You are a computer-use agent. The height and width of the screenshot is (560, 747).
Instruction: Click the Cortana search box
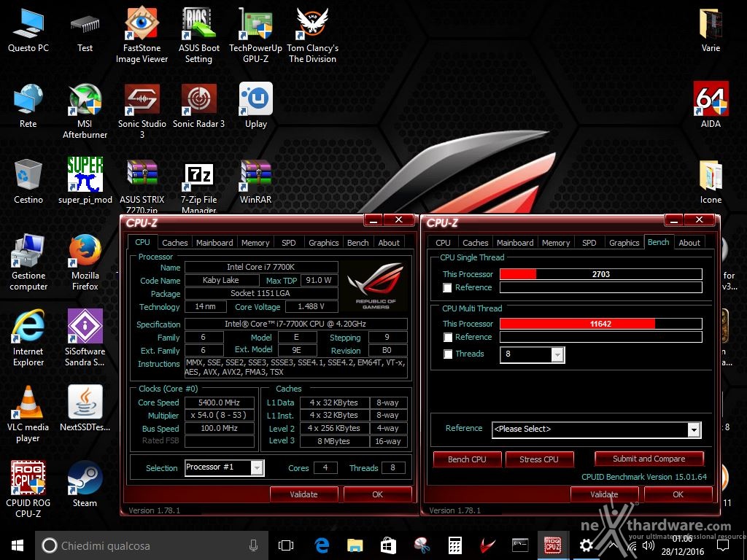coord(152,545)
